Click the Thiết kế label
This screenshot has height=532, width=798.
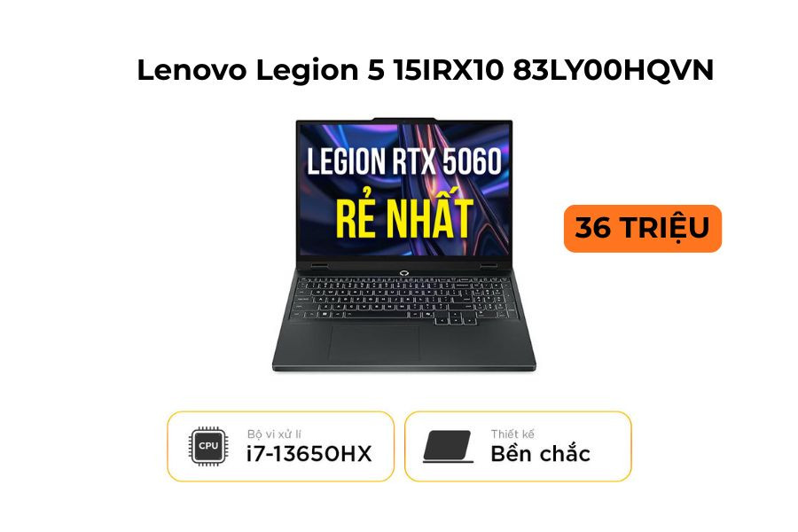(x=512, y=434)
